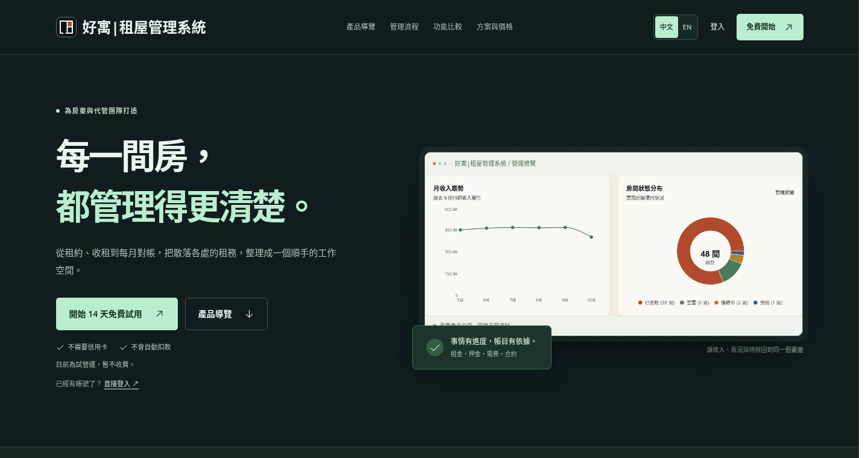The image size is (868, 458).
Task: Open 產品導覽 in the top navigation
Action: (x=360, y=27)
